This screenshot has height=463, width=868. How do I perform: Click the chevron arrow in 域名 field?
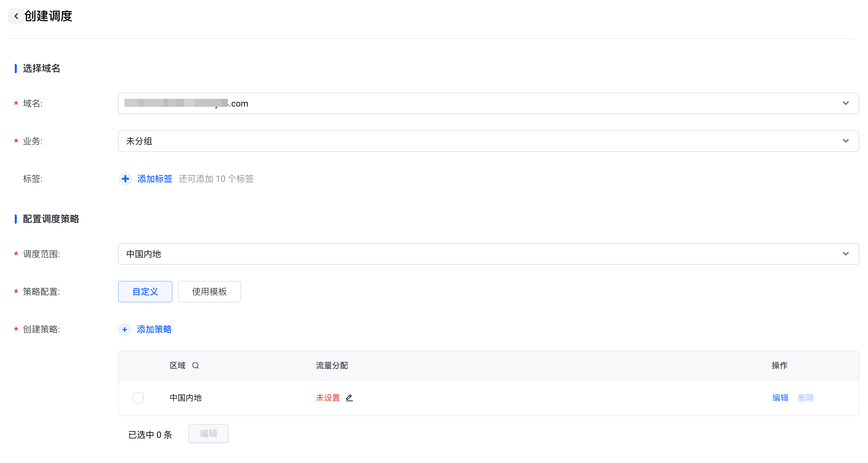coord(845,103)
